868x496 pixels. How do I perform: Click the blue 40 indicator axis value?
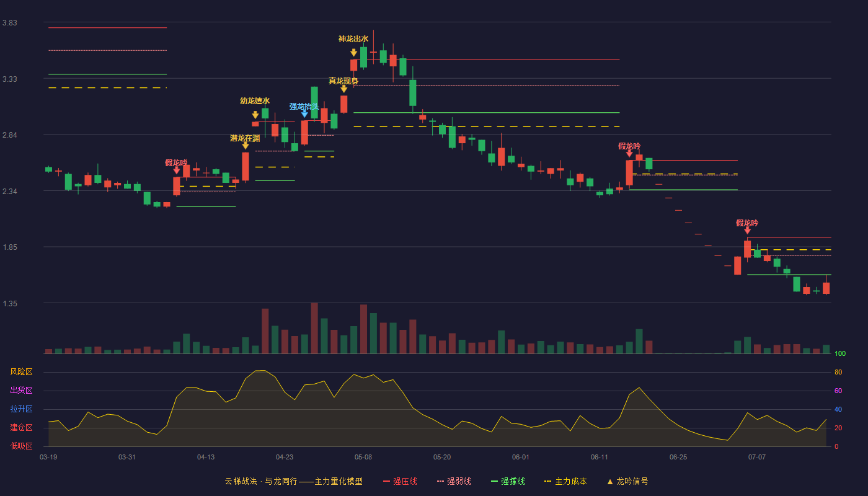point(838,410)
